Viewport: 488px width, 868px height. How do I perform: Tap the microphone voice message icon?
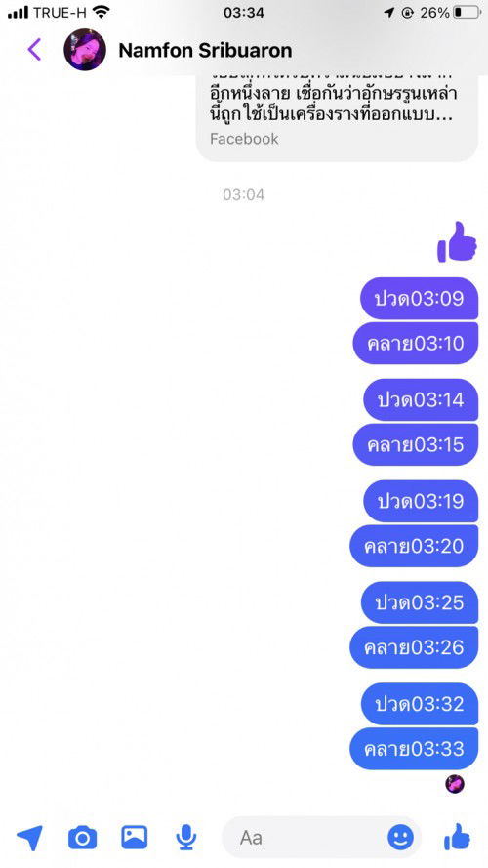186,837
